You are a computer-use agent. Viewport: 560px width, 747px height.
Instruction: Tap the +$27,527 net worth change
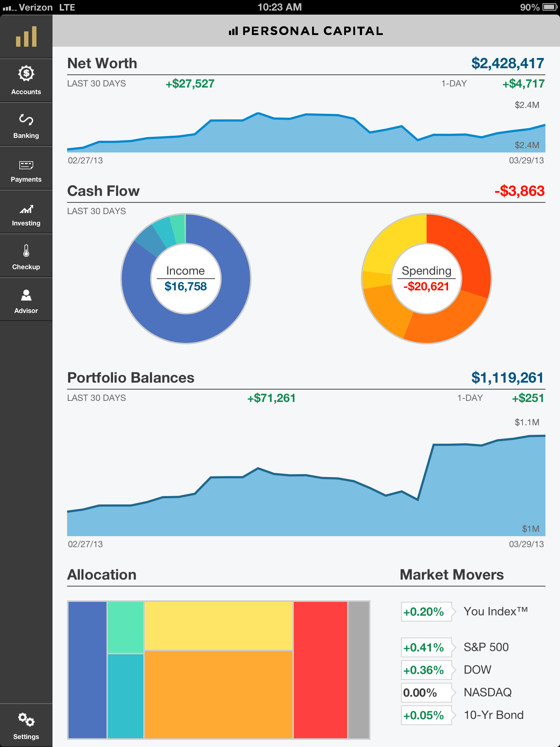(x=190, y=84)
